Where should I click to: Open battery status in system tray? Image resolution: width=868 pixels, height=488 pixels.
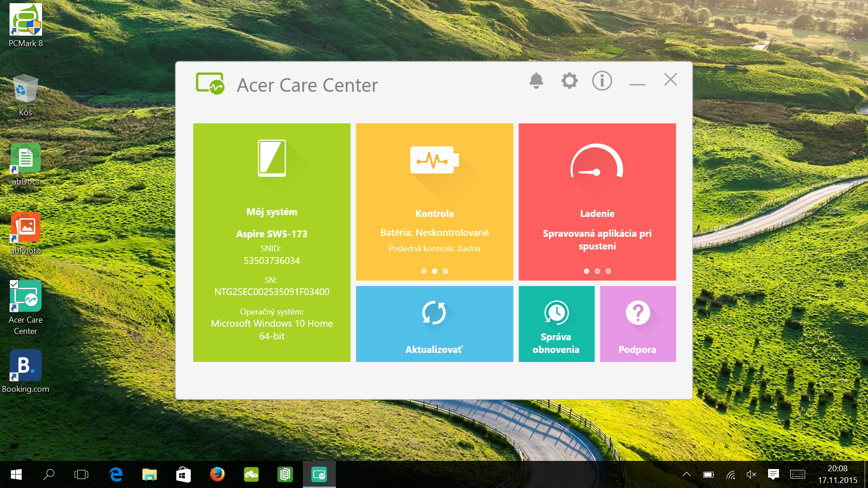point(708,474)
